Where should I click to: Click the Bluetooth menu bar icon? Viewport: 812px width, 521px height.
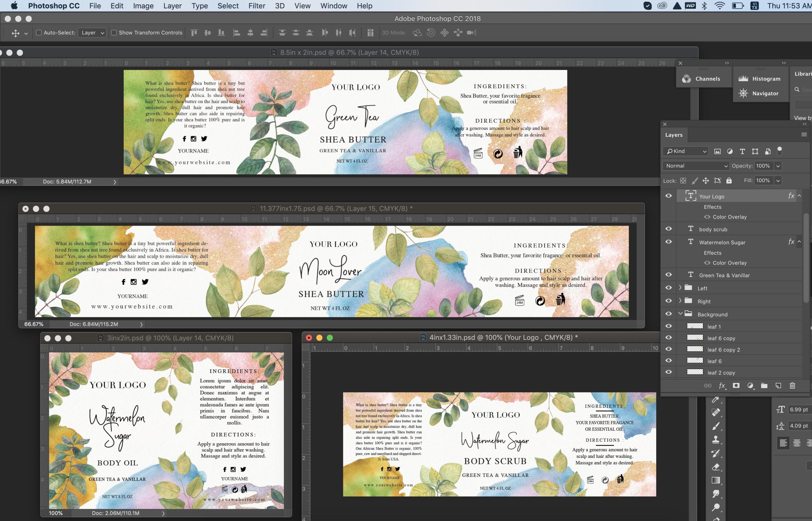704,6
